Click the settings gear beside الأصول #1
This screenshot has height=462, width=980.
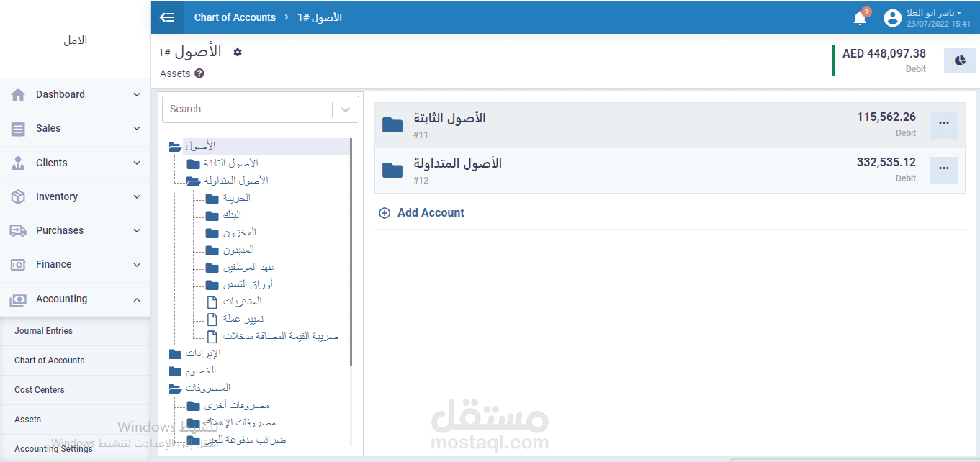tap(236, 51)
